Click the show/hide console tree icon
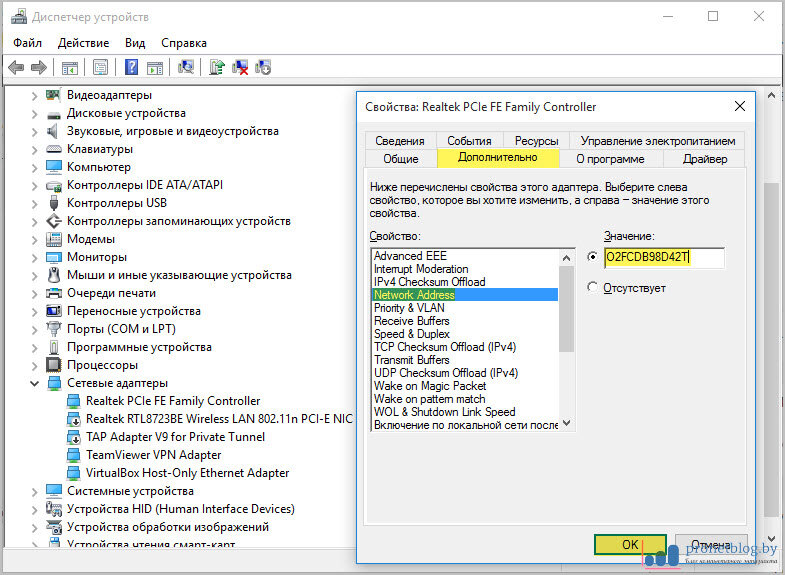Viewport: 785px width, 575px height. coord(70,67)
